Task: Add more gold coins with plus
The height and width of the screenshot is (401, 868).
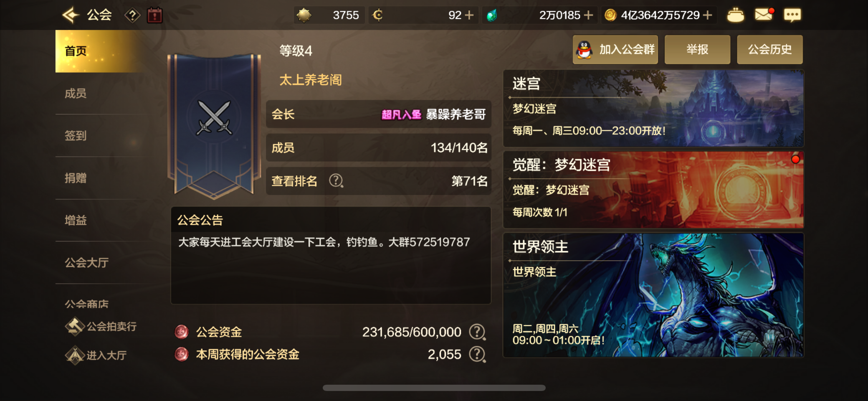Action: [707, 15]
